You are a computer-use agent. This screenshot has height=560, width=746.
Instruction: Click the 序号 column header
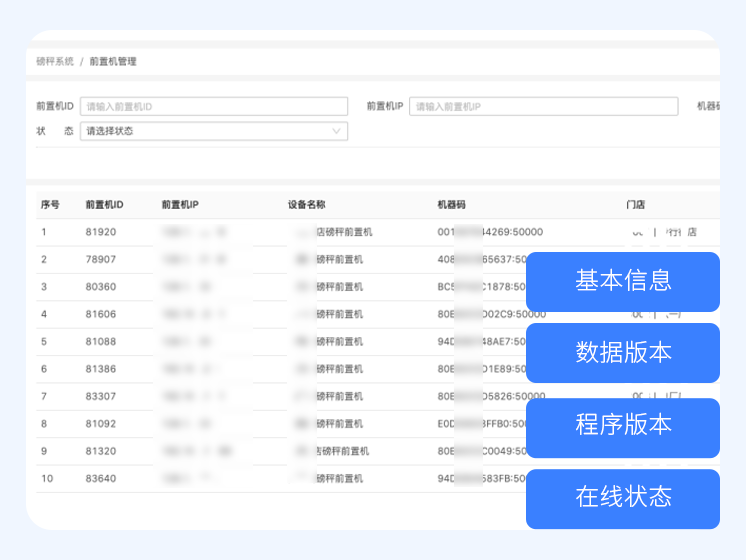click(x=50, y=205)
